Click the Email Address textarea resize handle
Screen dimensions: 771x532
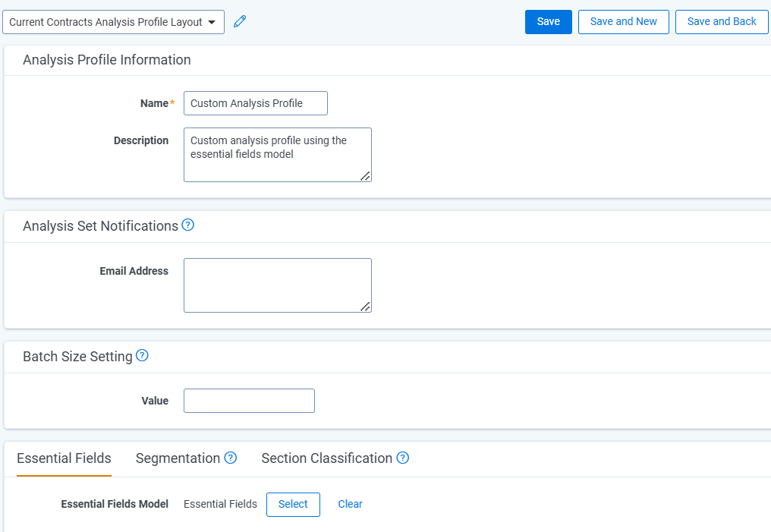click(x=365, y=307)
